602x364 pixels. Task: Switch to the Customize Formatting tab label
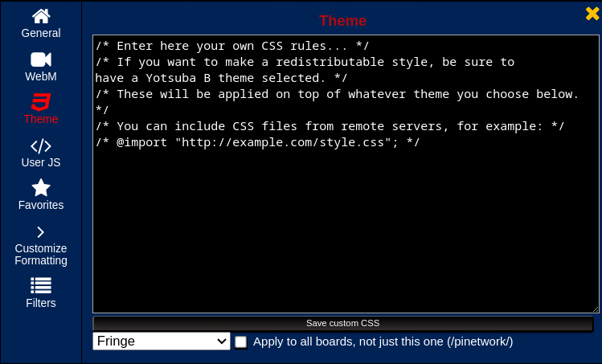point(41,254)
